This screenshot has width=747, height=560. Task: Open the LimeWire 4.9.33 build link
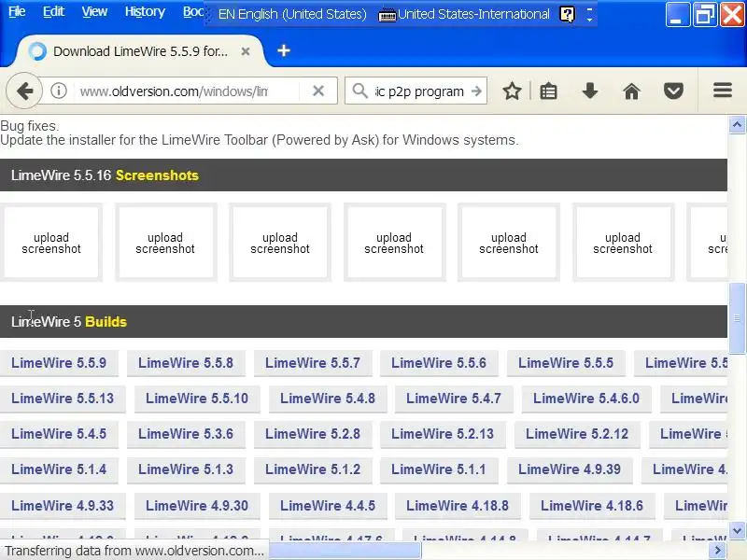click(63, 505)
